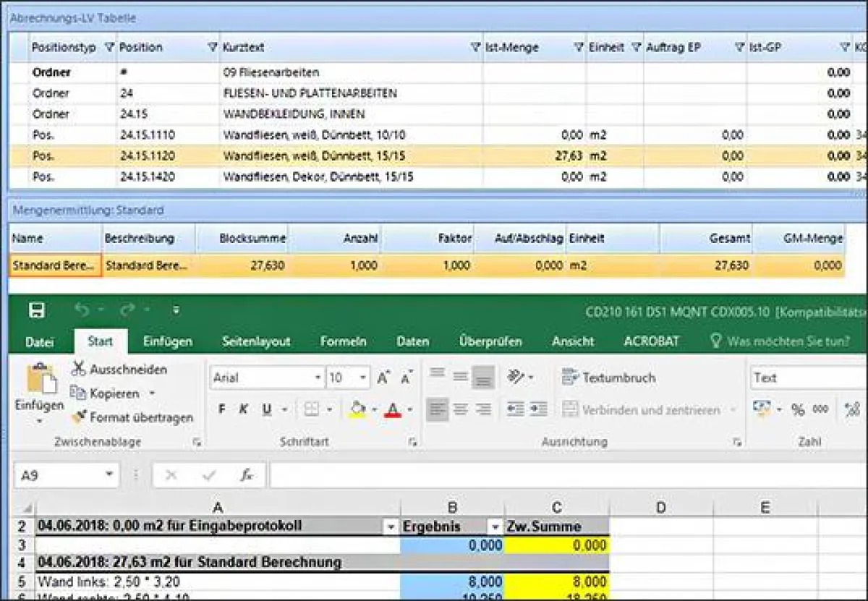Toggle bold formatting with the F icon
This screenshot has width=868, height=601.
pos(221,408)
